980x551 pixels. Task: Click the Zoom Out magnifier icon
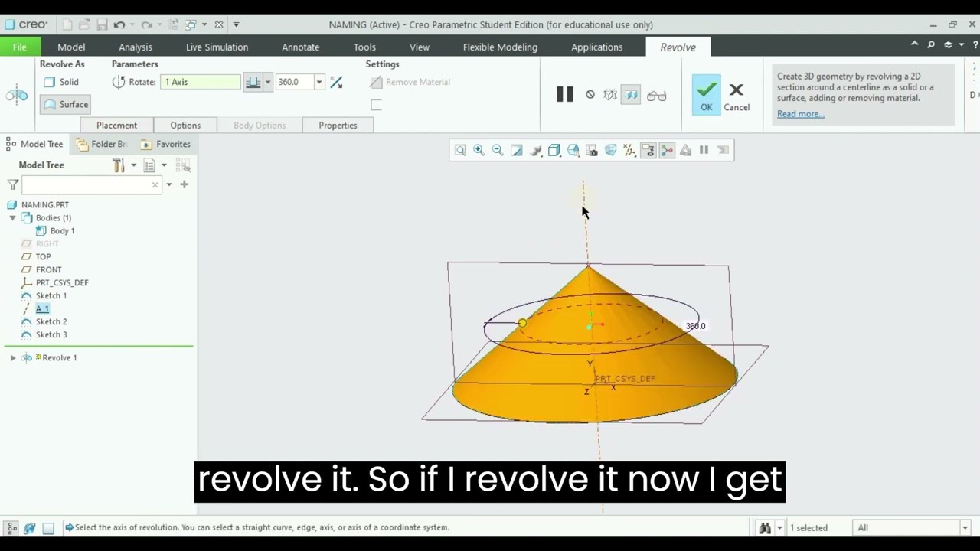click(x=498, y=150)
